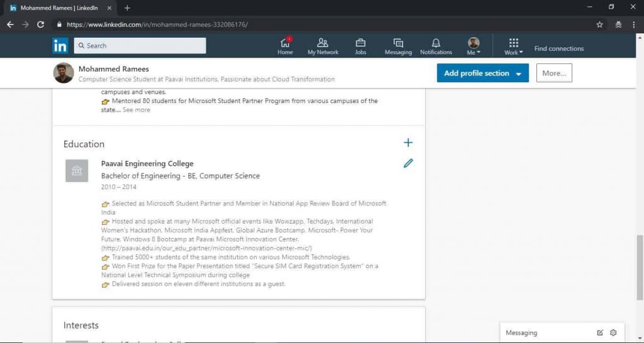Image resolution: width=644 pixels, height=343 pixels.
Task: Click the incognito mode icon
Action: 618,24
